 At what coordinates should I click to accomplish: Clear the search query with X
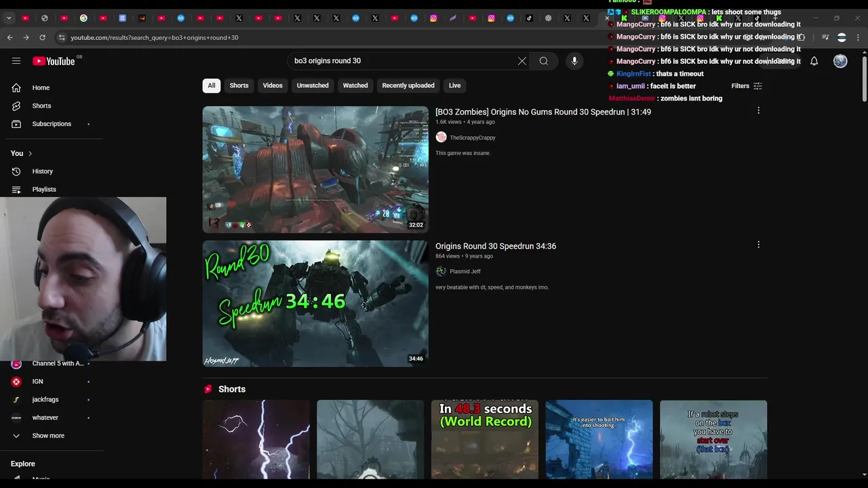pos(522,61)
